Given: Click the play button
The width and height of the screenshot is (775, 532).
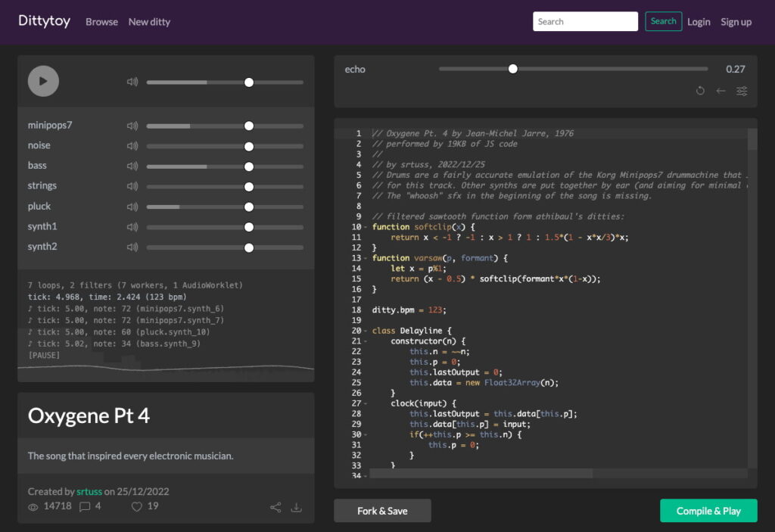Looking at the screenshot, I should point(43,81).
